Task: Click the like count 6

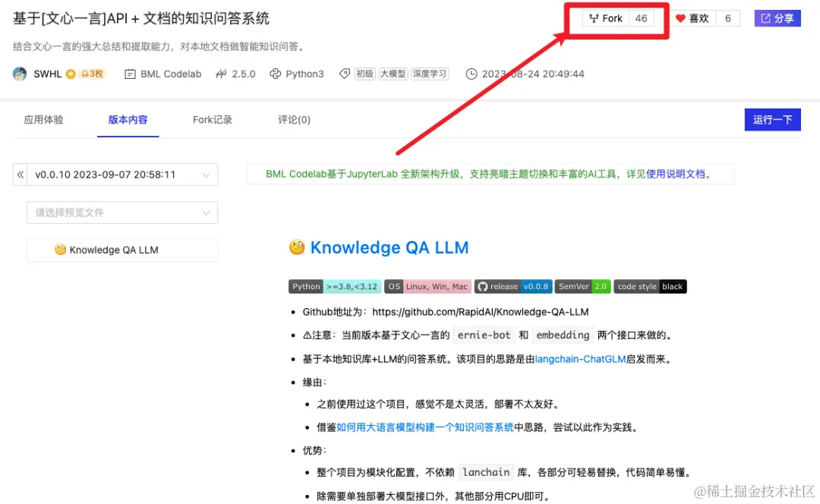Action: pyautogui.click(x=727, y=18)
